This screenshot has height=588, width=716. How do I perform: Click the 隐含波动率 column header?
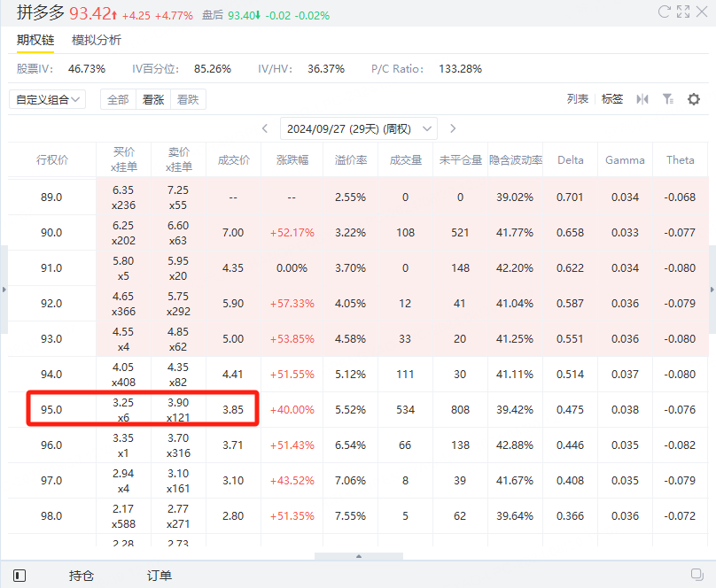pyautogui.click(x=516, y=160)
